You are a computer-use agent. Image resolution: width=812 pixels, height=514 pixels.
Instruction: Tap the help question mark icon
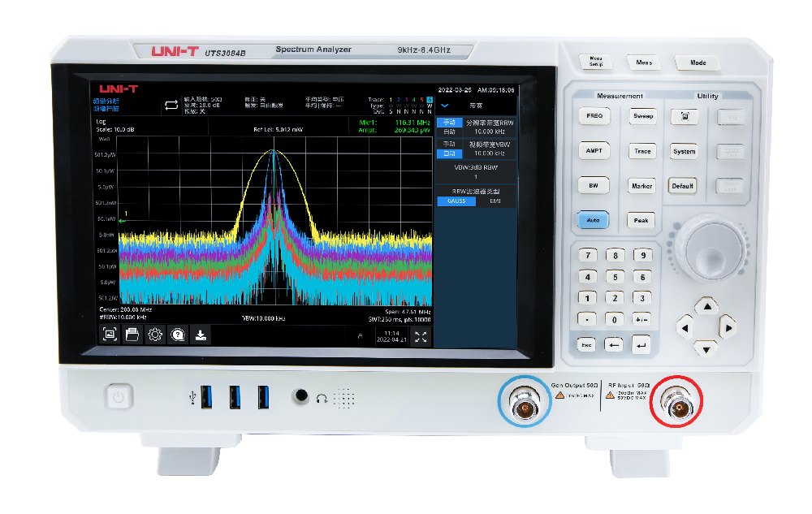coord(178,335)
